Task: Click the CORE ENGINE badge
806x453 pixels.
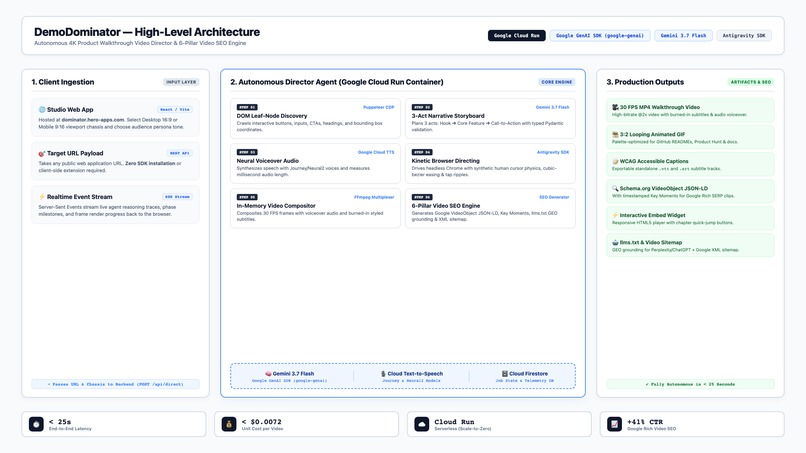Action: point(557,82)
